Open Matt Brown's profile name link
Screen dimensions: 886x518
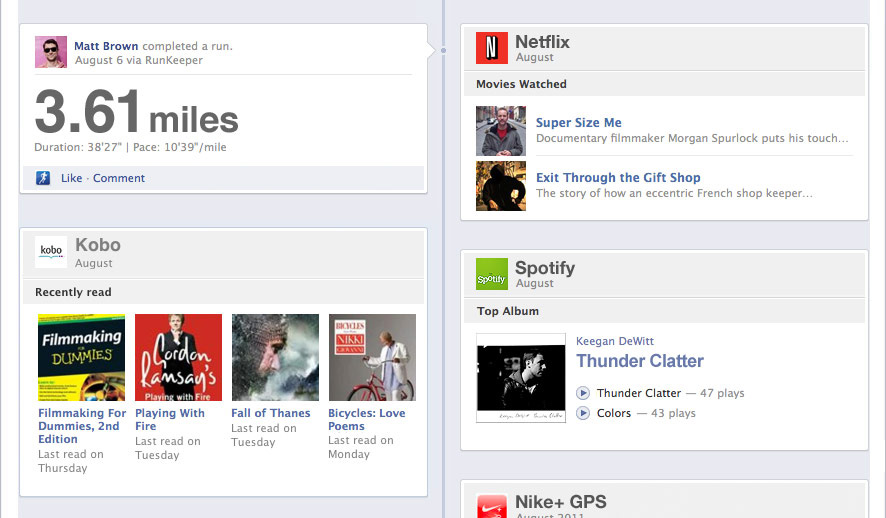coord(106,46)
